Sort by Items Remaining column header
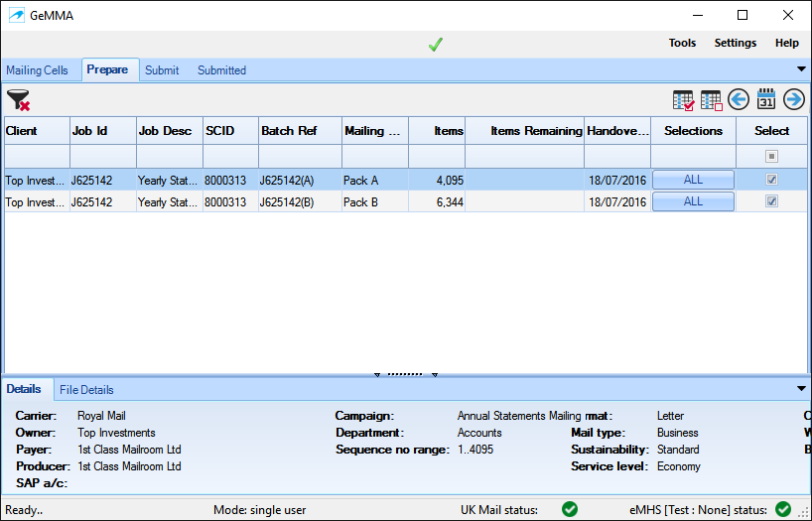This screenshot has height=521, width=812. (x=524, y=131)
